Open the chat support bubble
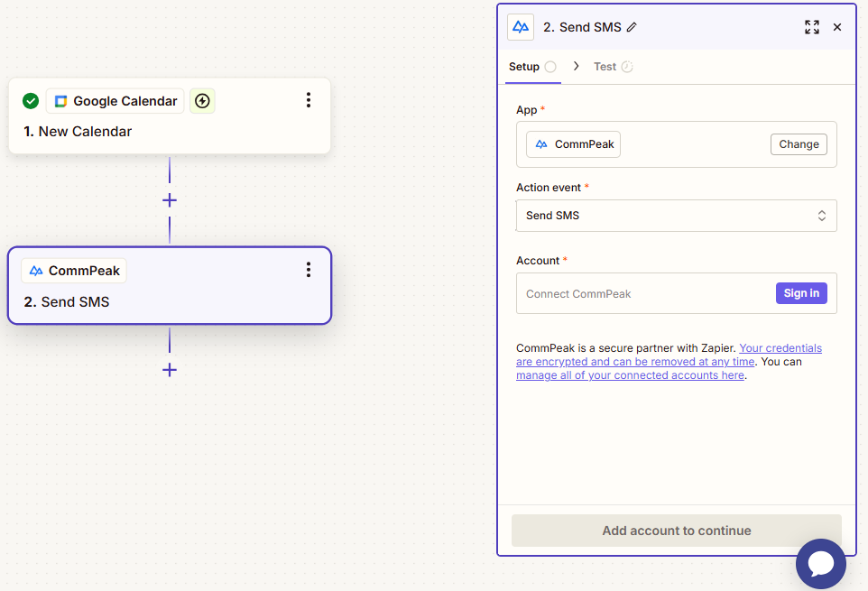 (820, 563)
